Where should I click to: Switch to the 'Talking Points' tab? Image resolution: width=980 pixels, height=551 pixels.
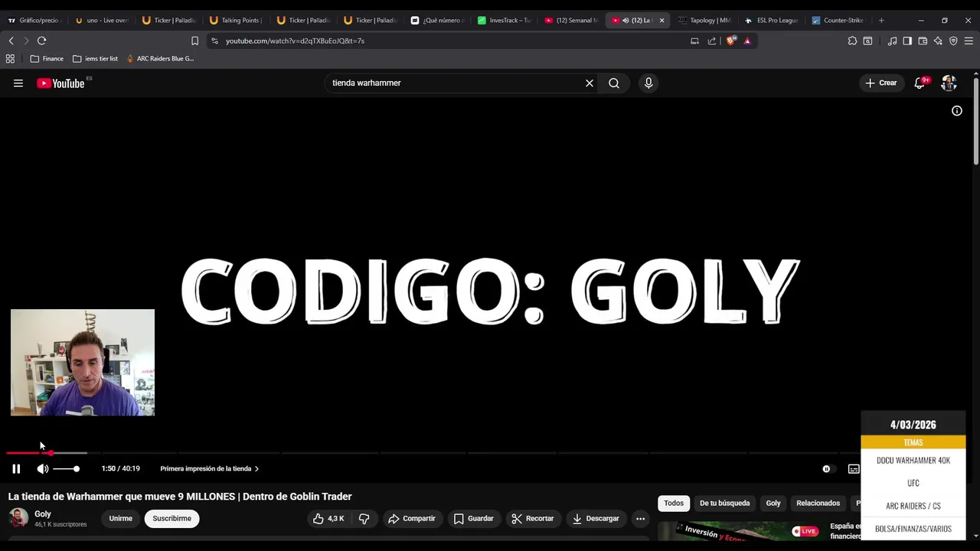pyautogui.click(x=237, y=21)
